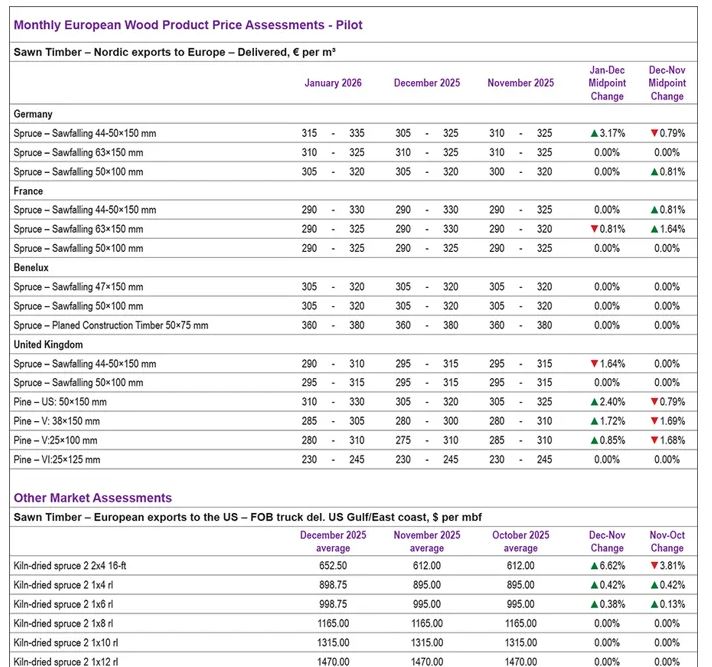
Task: Select the January 2026 column header
Action: pyautogui.click(x=333, y=83)
